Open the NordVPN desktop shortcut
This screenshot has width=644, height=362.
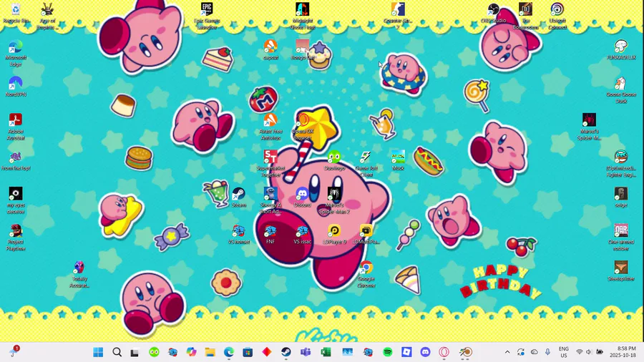point(16,87)
